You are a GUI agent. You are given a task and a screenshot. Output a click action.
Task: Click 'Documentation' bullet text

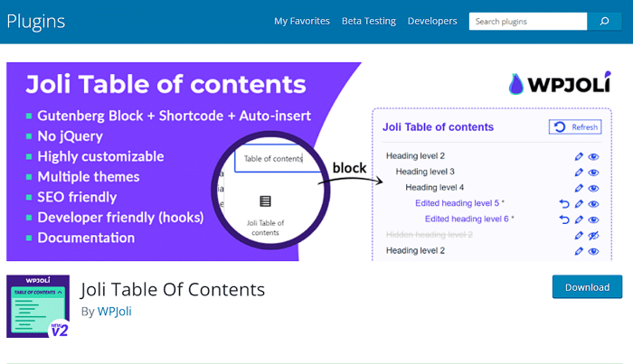point(86,238)
